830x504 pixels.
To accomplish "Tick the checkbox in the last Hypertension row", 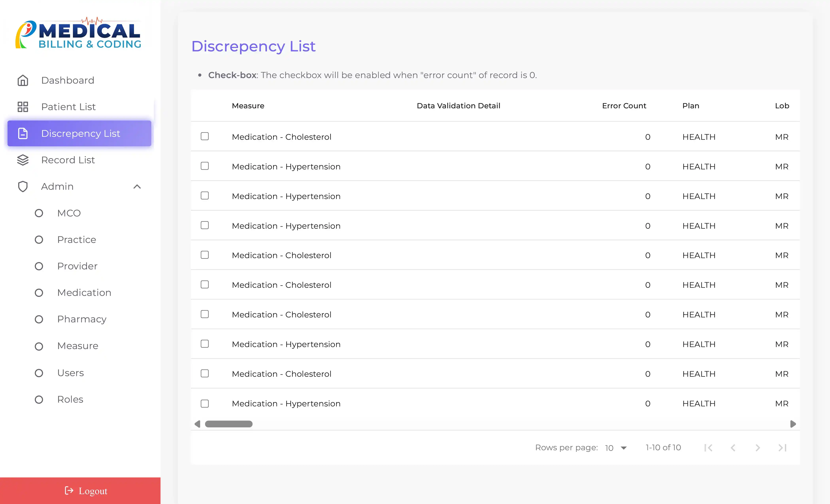I will click(x=205, y=403).
